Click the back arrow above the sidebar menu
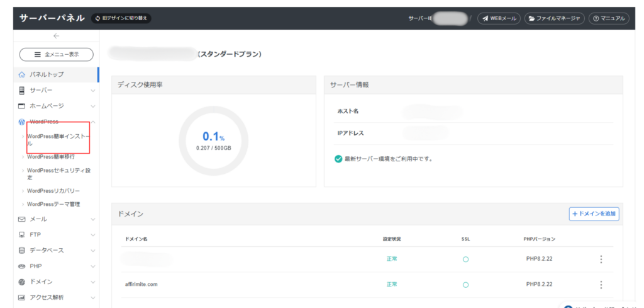 (x=56, y=36)
